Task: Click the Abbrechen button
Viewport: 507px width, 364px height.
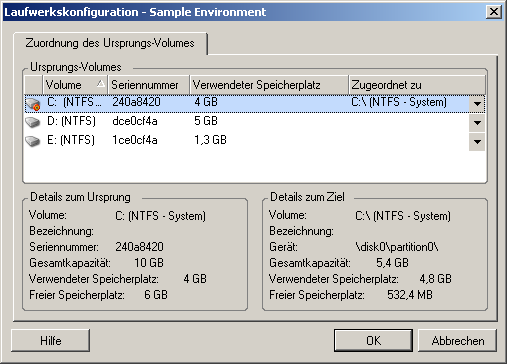Action: click(x=457, y=340)
